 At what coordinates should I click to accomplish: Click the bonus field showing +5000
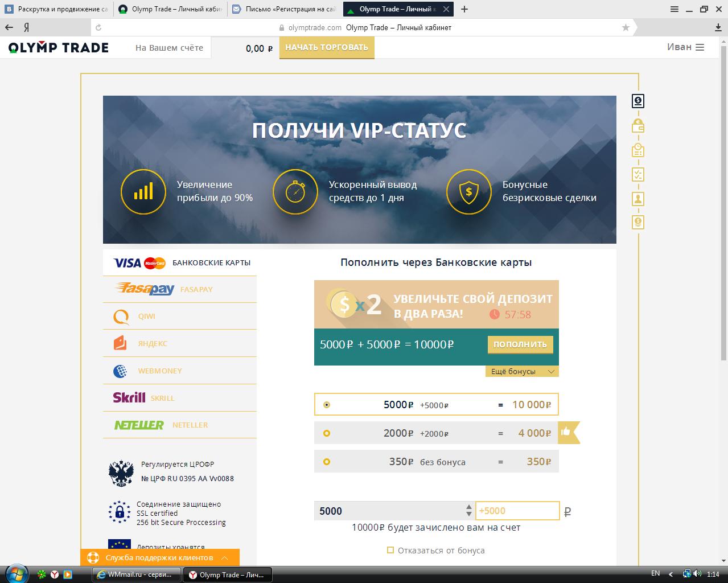(517, 511)
